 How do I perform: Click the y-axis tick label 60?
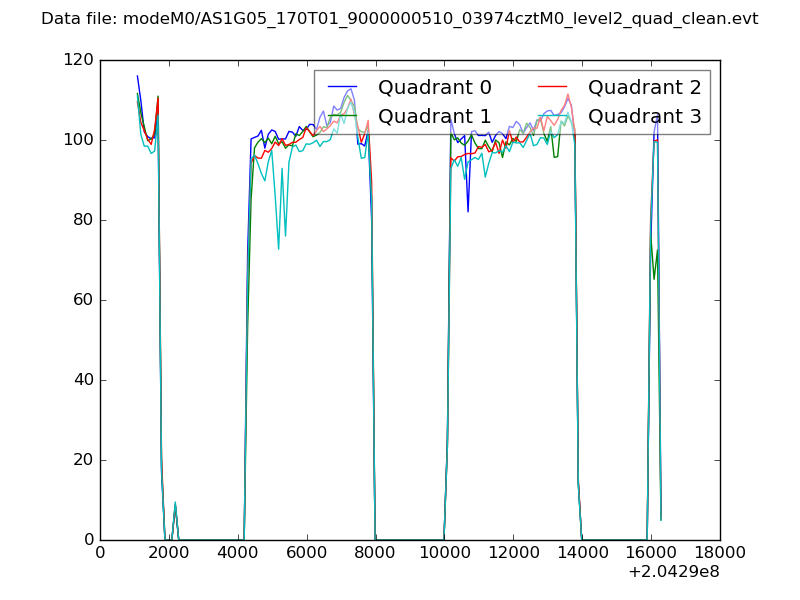tap(85, 300)
